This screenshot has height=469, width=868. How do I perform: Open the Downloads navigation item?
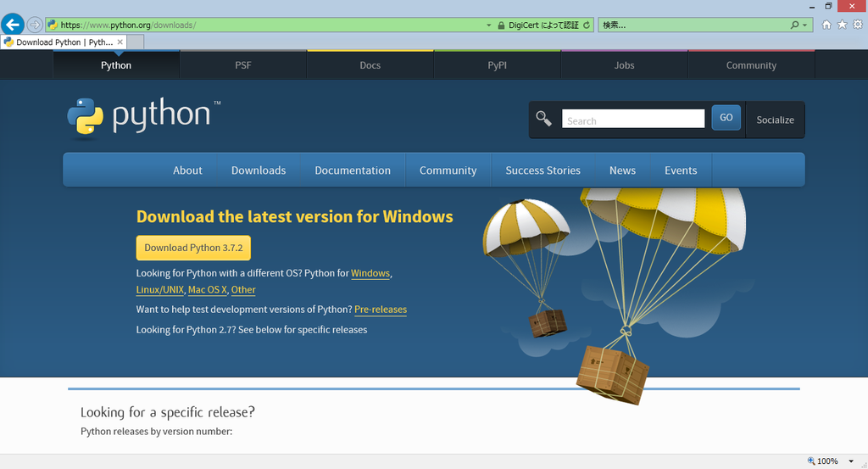point(259,170)
